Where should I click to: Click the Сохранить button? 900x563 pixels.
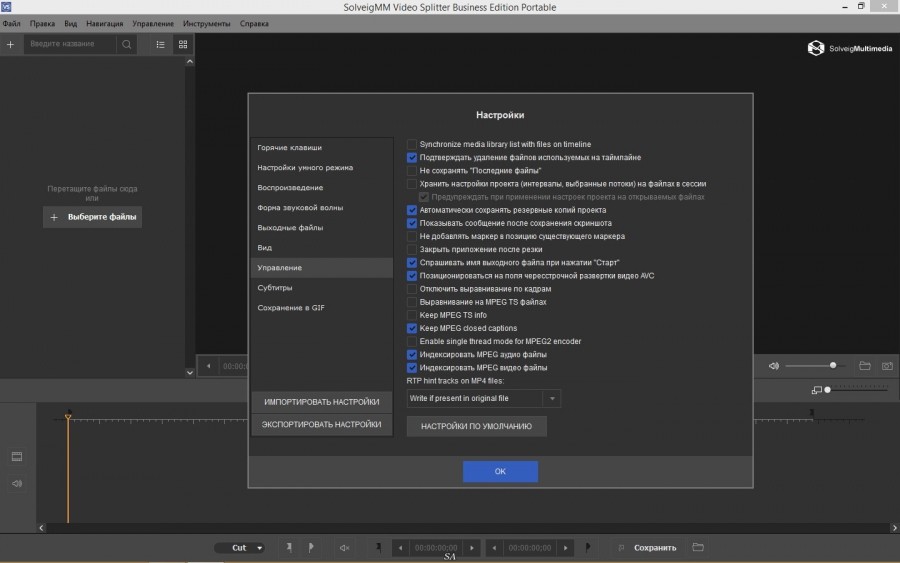tap(655, 548)
